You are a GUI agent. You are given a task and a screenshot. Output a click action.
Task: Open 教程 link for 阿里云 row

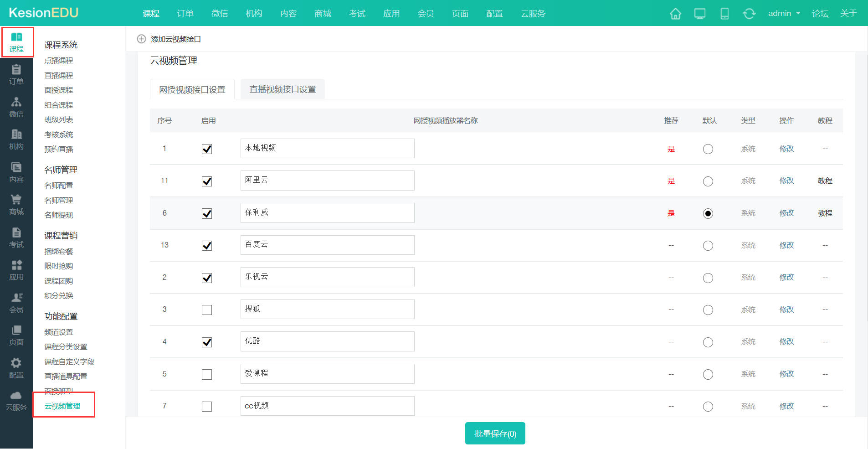[x=825, y=181]
